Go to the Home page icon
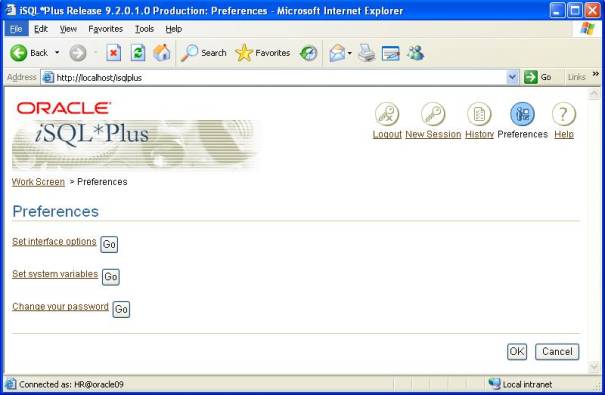The height and width of the screenshot is (395, 605). point(162,53)
